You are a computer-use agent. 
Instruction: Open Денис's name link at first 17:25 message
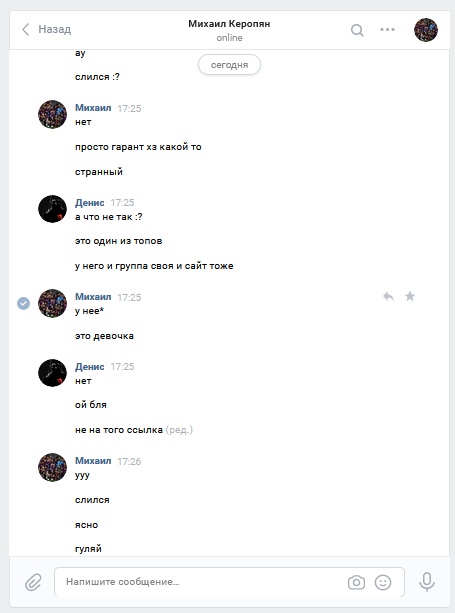pyautogui.click(x=90, y=203)
